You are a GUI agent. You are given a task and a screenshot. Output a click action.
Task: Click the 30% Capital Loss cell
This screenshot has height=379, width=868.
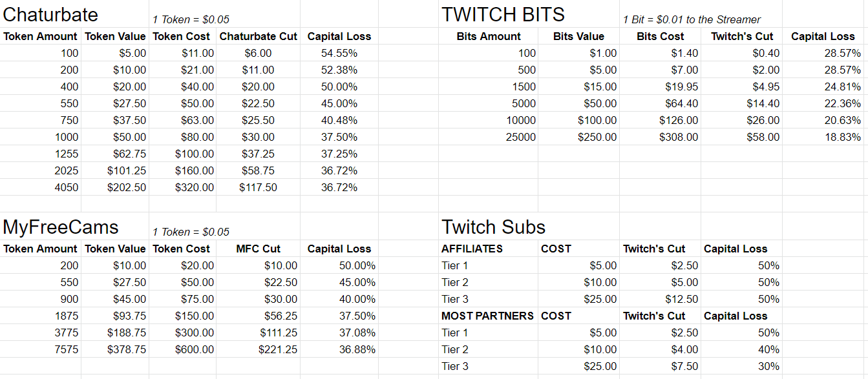741,366
